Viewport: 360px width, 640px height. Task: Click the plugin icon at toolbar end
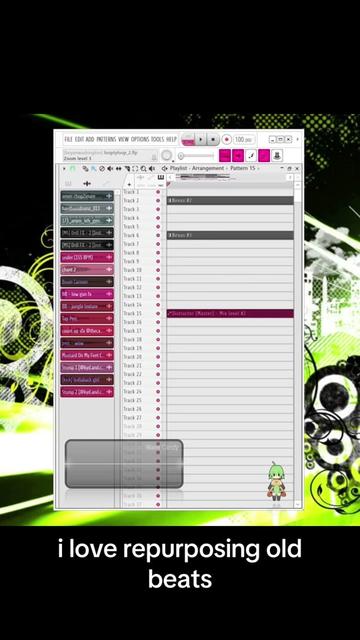(x=277, y=156)
